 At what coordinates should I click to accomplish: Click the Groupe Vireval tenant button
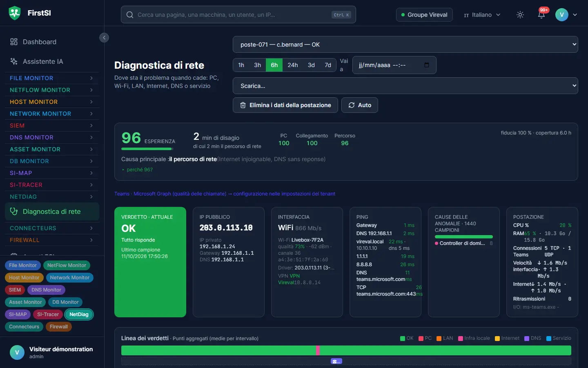[424, 15]
